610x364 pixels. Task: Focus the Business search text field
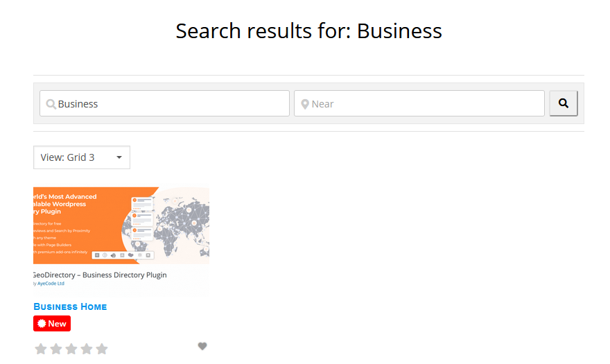click(x=170, y=104)
